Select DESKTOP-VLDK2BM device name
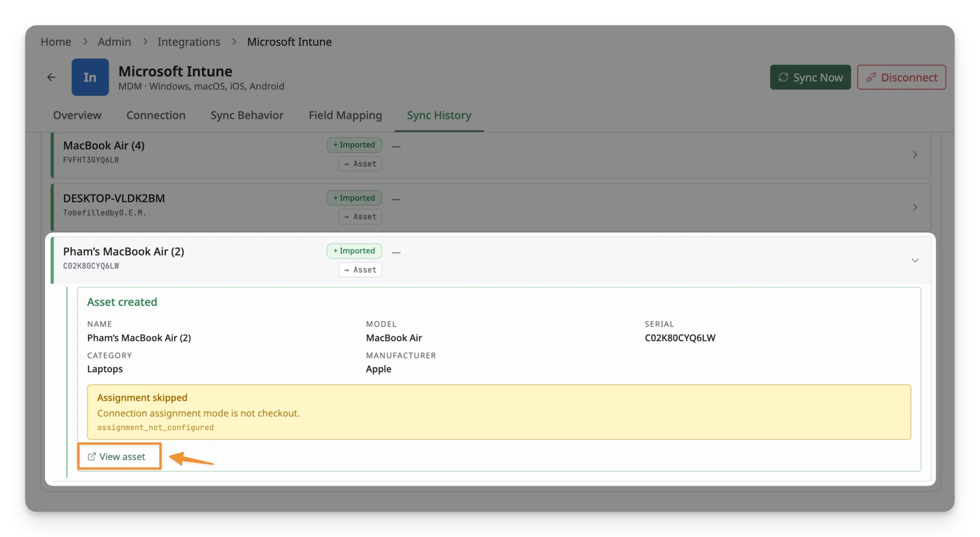980x537 pixels. click(x=114, y=198)
